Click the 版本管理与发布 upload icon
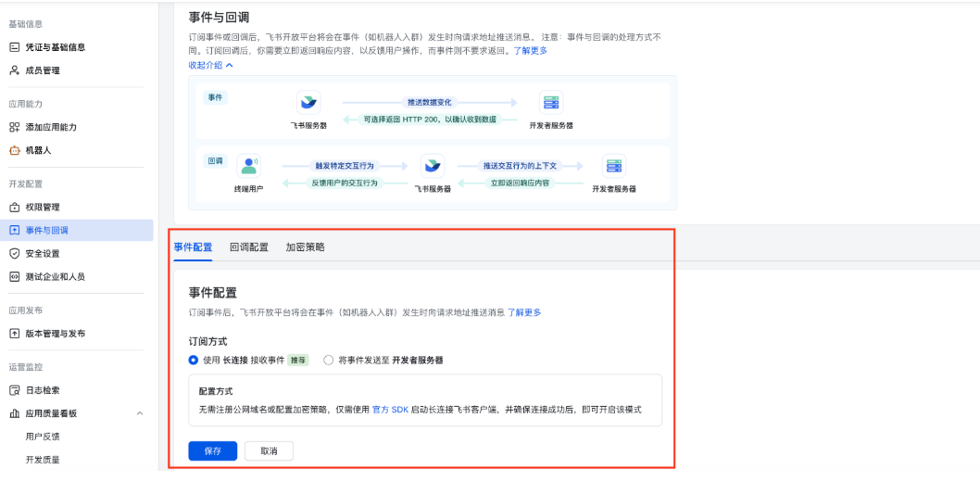980x481 pixels. pyautogui.click(x=14, y=334)
